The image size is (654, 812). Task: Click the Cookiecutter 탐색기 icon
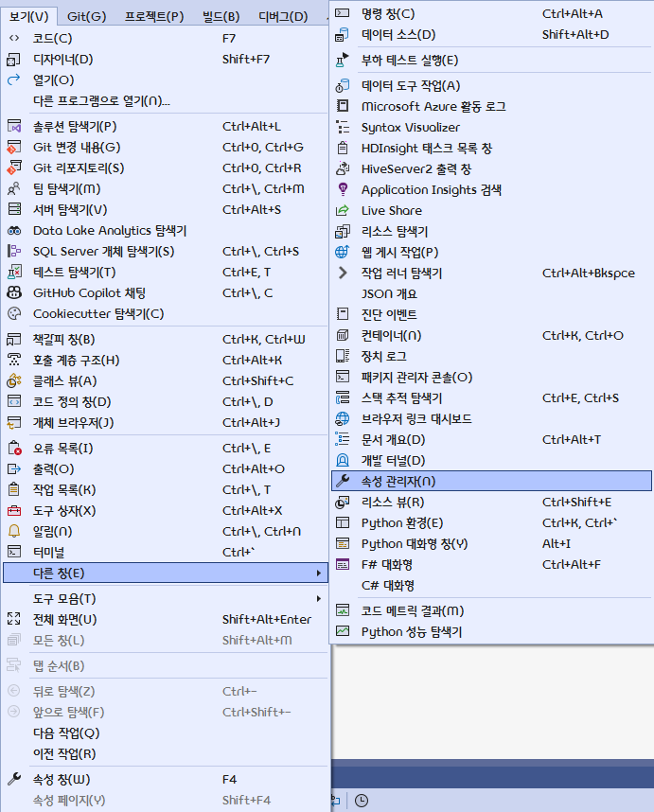click(x=14, y=313)
